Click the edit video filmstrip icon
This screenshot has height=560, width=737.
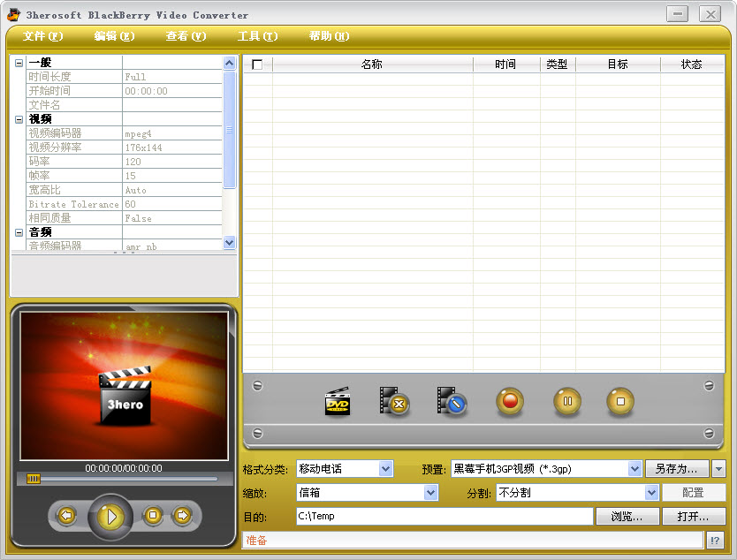pyautogui.click(x=451, y=402)
